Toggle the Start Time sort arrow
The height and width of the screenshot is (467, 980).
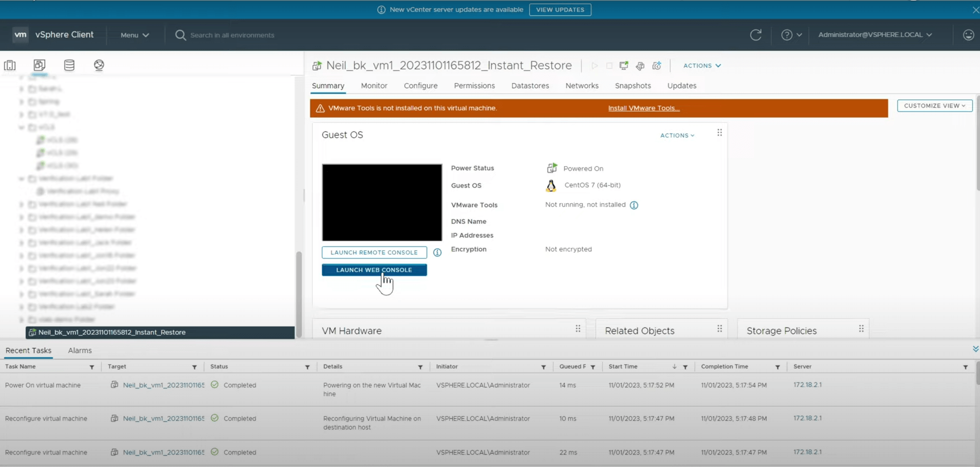coord(674,367)
